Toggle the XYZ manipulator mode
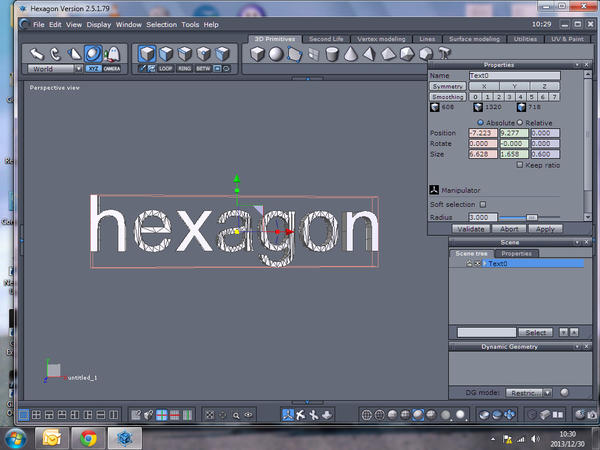 point(93,69)
